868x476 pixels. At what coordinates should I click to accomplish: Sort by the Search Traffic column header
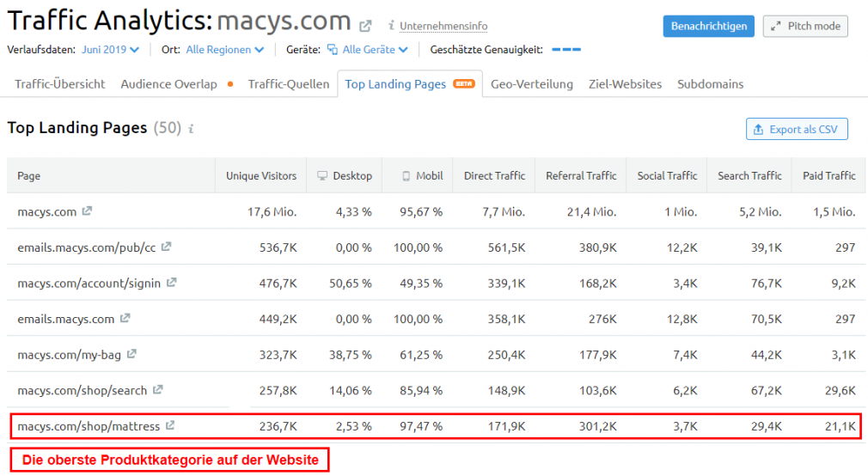click(x=749, y=175)
